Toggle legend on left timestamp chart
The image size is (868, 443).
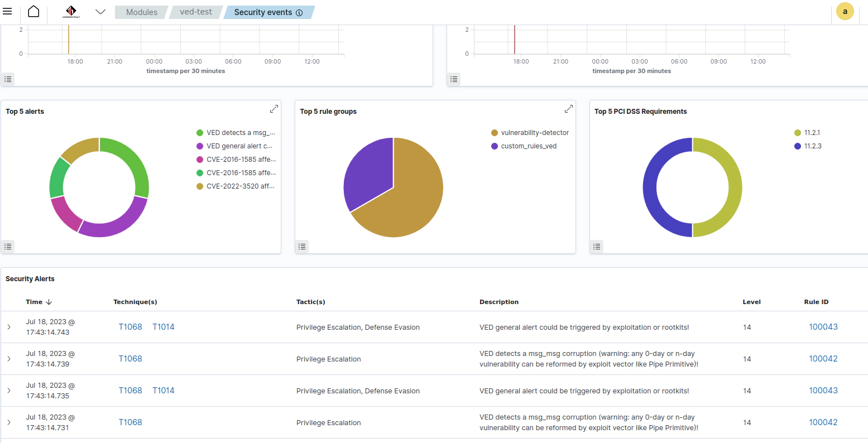[x=8, y=79]
